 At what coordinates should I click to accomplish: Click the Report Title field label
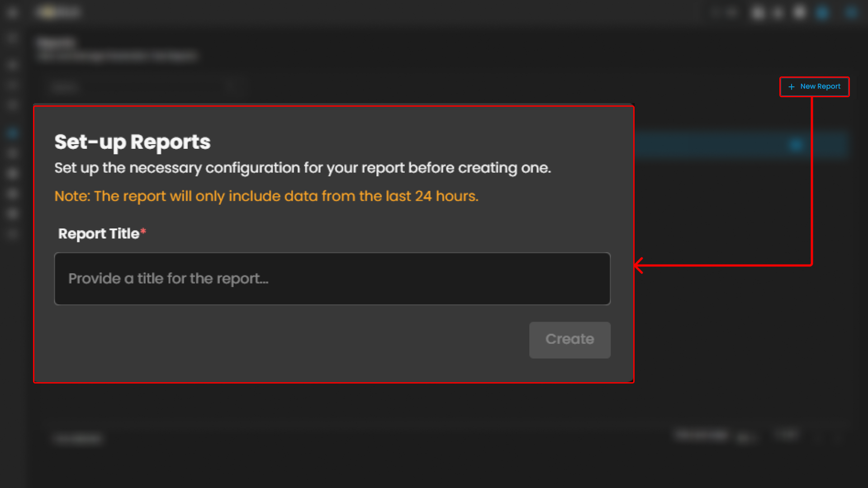tap(99, 234)
